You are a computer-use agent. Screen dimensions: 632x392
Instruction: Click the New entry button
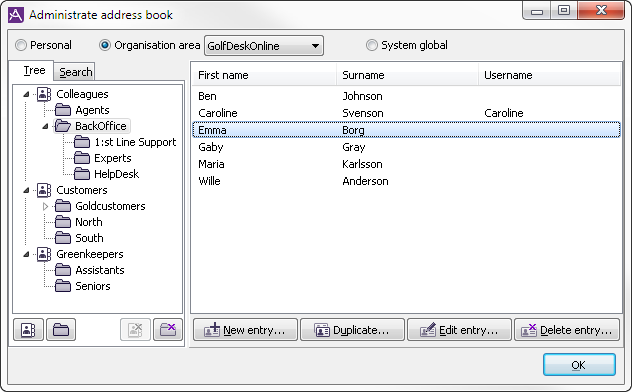pyautogui.click(x=245, y=330)
